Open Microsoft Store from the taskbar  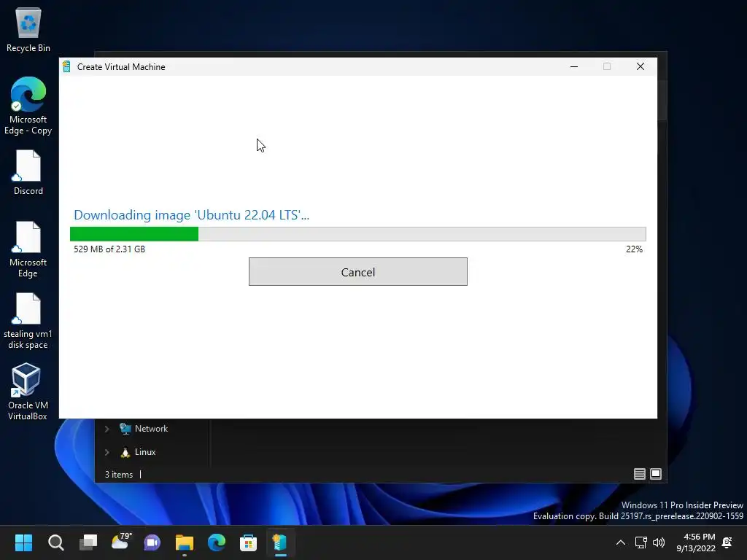pos(248,542)
